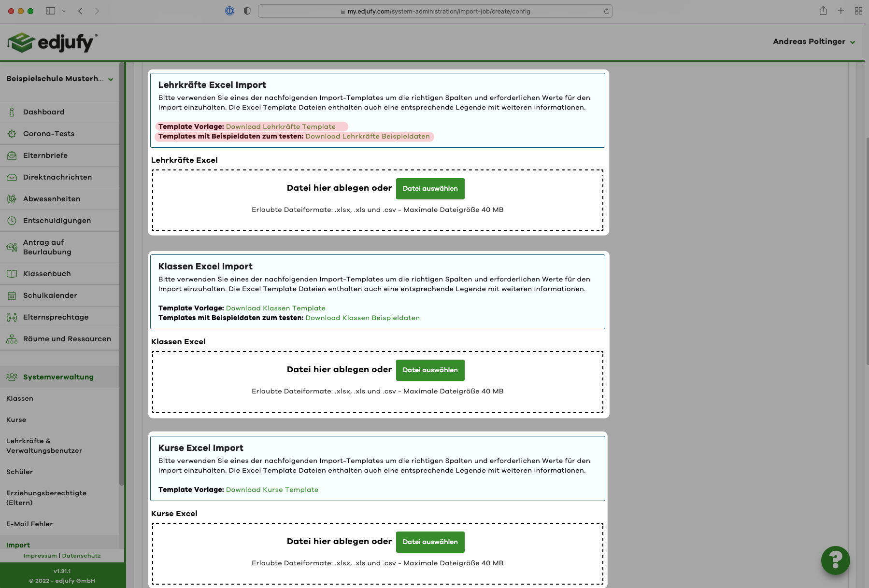Screen dimensions: 869x588
Task: Click Datei auswählen under Lehrkräfte Excel
Action: click(430, 189)
